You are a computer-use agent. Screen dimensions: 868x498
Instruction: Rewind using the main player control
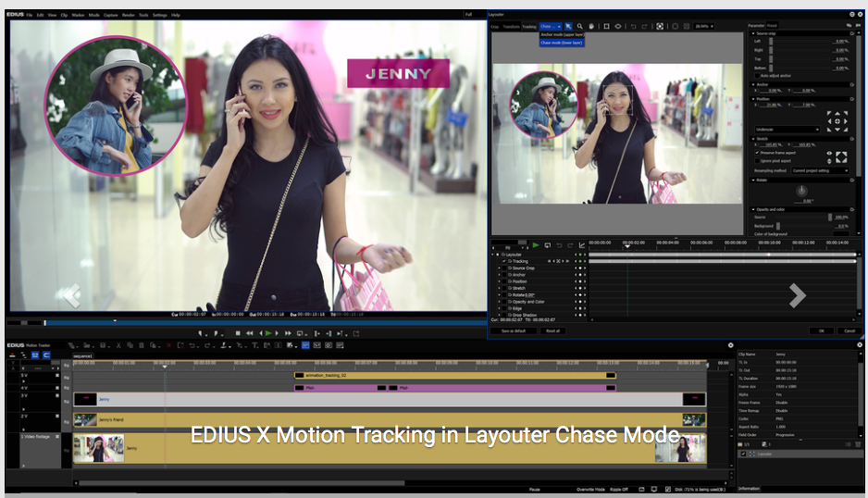coord(250,333)
